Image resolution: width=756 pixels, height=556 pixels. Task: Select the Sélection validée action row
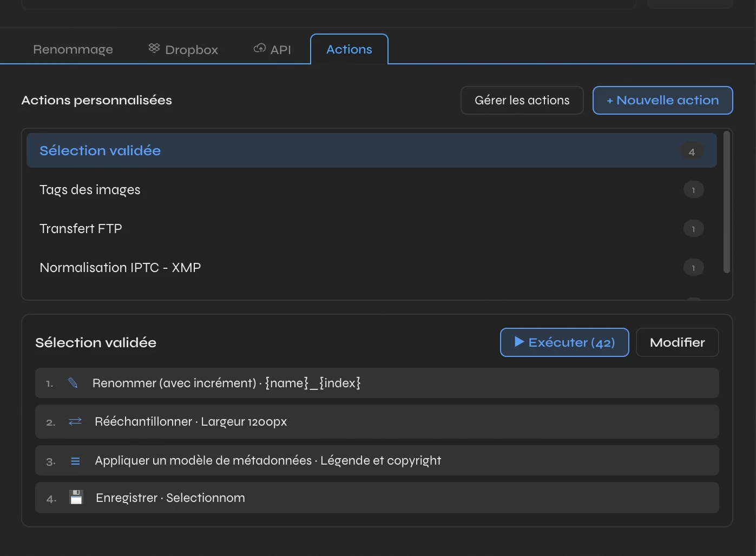pos(372,150)
